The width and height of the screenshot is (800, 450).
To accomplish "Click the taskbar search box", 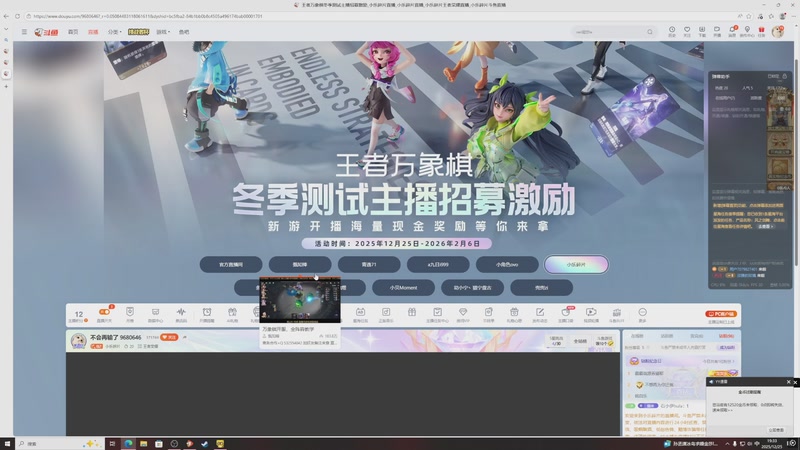I will coord(59,443).
